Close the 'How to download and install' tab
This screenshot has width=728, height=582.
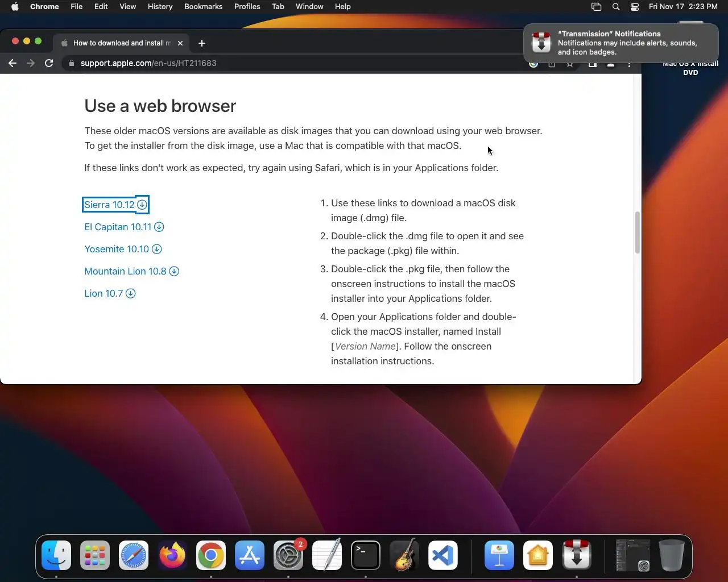pos(180,43)
